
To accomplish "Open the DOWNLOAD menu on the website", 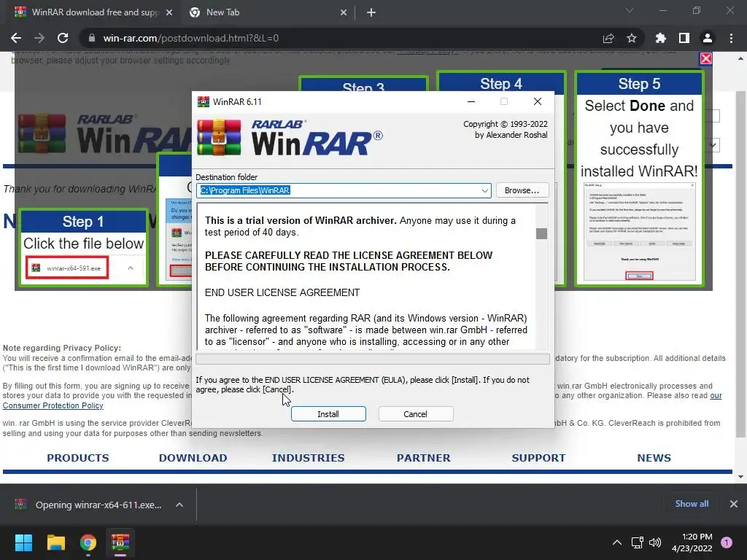I will point(193,458).
